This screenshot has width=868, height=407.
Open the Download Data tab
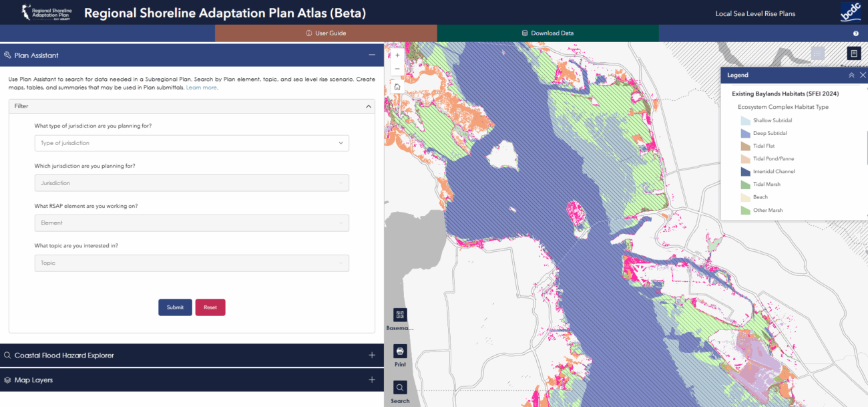(x=548, y=33)
